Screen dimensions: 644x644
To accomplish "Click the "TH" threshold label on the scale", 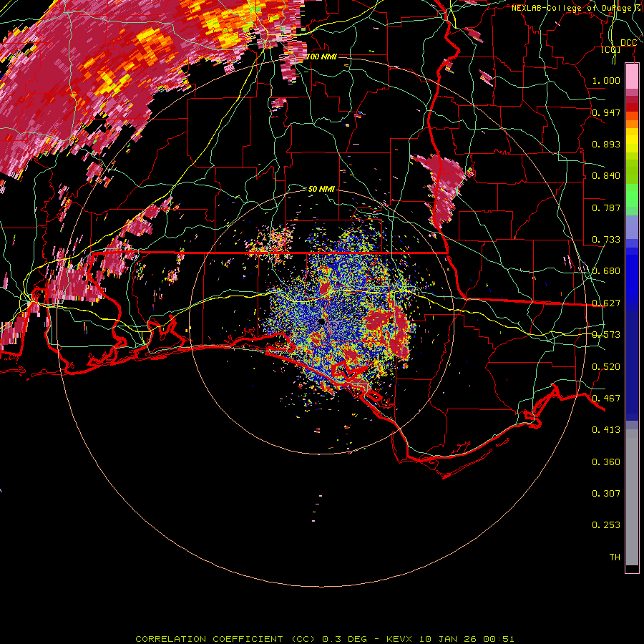I will click(615, 557).
